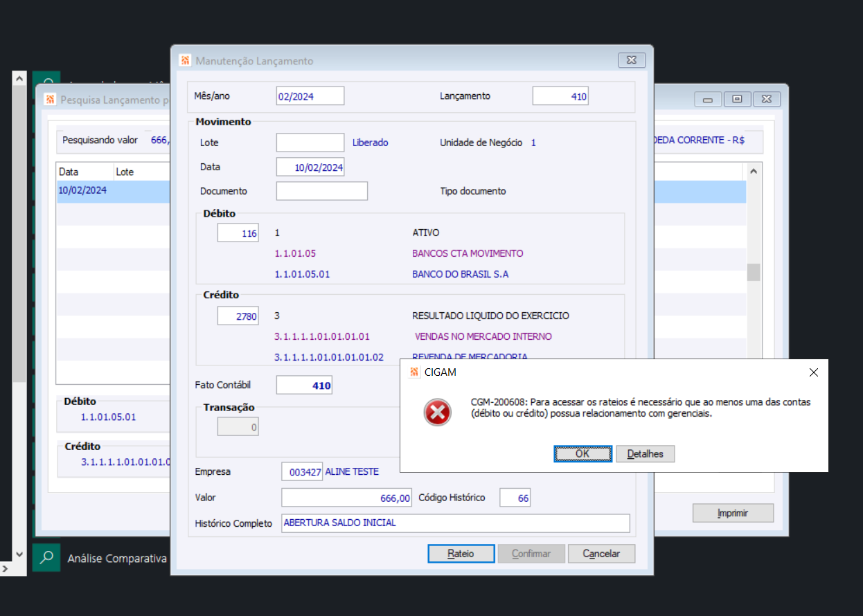863x616 pixels.
Task: Minimize the Pesquisa Lançamento window
Action: pos(708,99)
